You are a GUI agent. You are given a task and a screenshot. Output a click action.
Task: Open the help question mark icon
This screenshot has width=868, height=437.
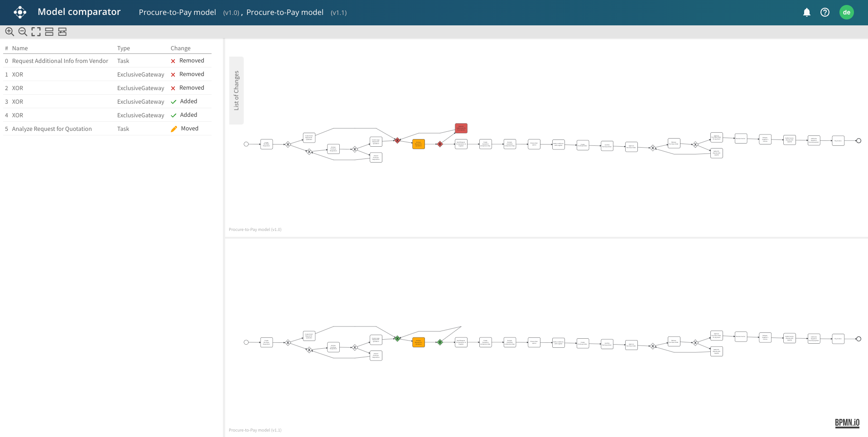point(825,13)
